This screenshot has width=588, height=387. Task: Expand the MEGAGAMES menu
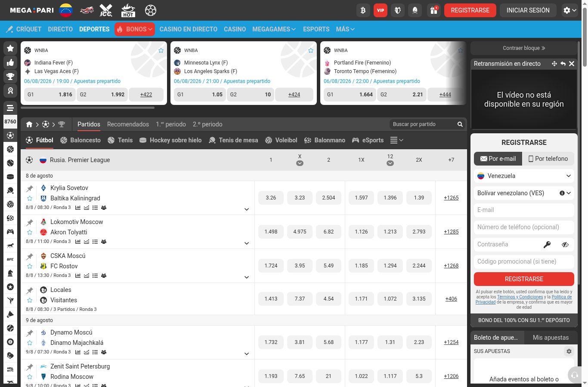point(274,29)
